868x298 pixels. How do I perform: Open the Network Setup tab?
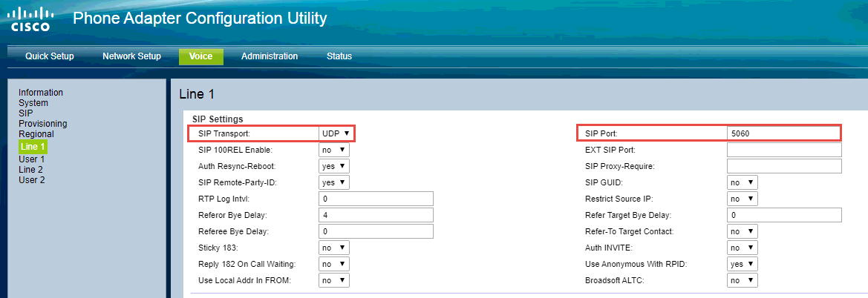point(131,56)
